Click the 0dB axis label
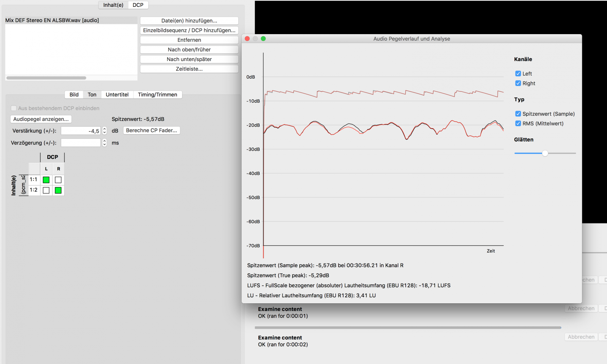Viewport: 607px width, 364px height. pos(251,77)
